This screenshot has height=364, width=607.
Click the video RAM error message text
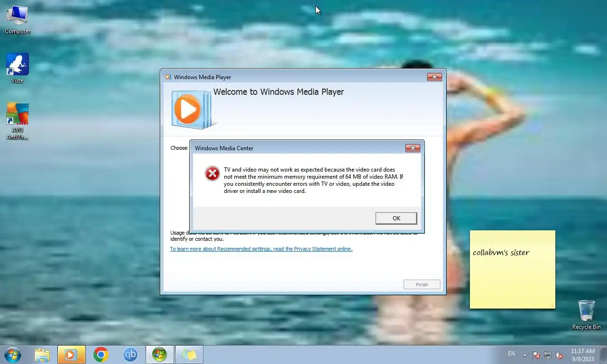tap(313, 180)
